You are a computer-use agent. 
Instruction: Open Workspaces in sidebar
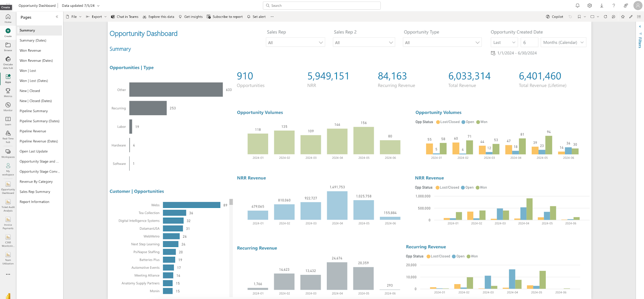click(8, 153)
